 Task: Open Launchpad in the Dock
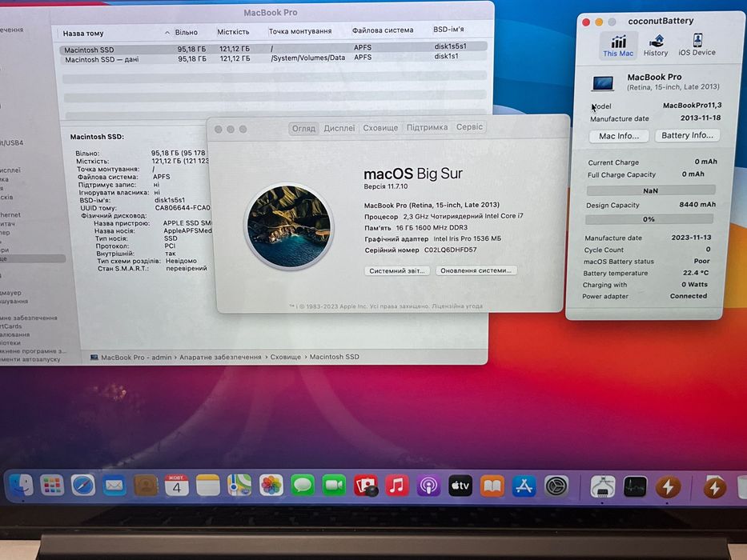(52, 486)
